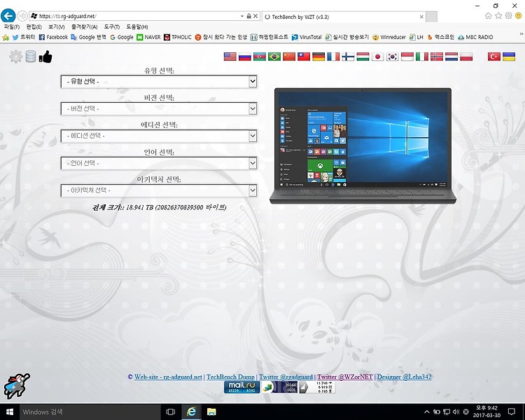The width and height of the screenshot is (525, 420).
Task: Open the browser tools gear icon
Action: click(x=509, y=15)
